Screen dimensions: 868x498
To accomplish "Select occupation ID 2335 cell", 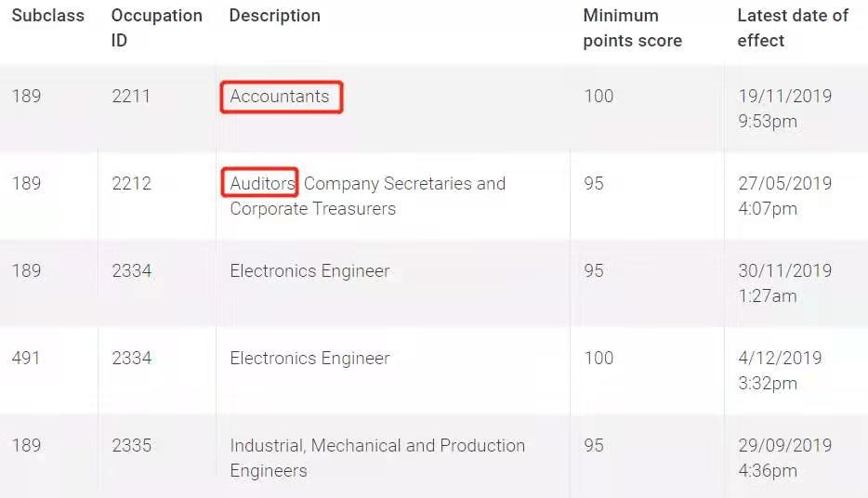I will coord(131,445).
